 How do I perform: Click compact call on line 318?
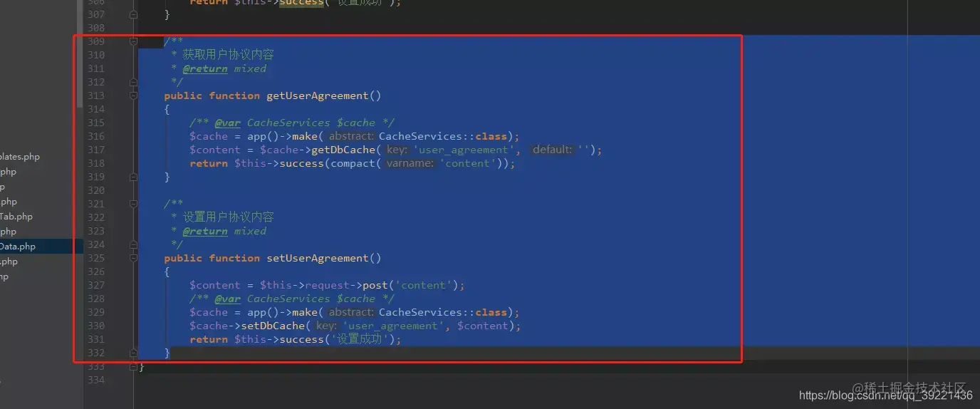point(353,163)
